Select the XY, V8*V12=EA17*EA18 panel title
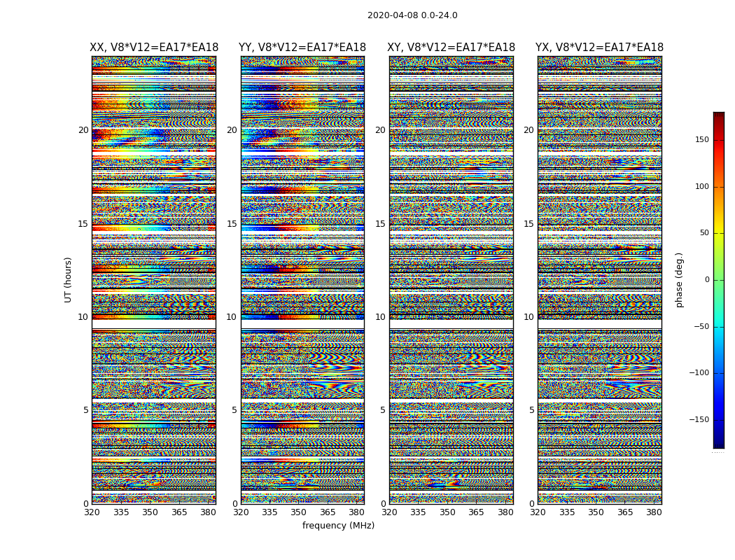The width and height of the screenshot is (735, 560). point(451,48)
